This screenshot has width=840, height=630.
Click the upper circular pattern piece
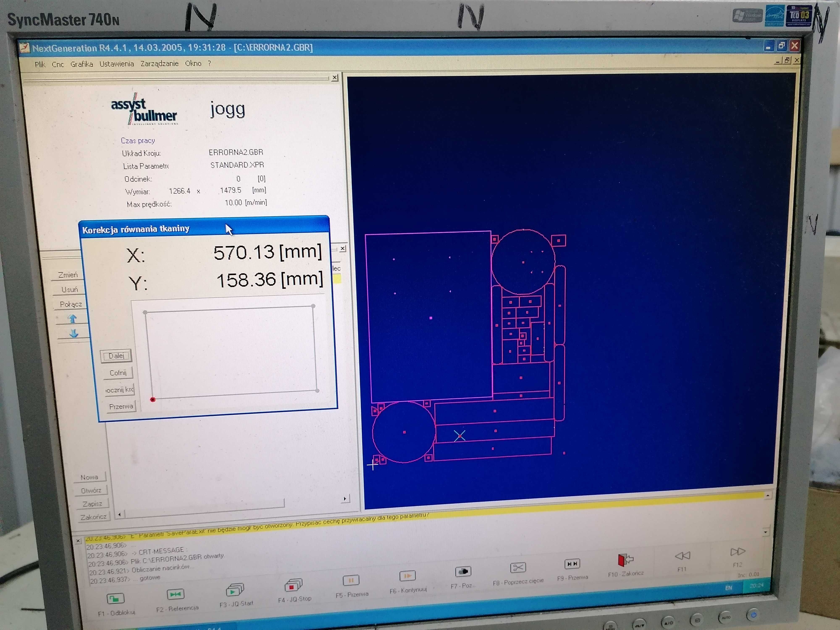523,262
